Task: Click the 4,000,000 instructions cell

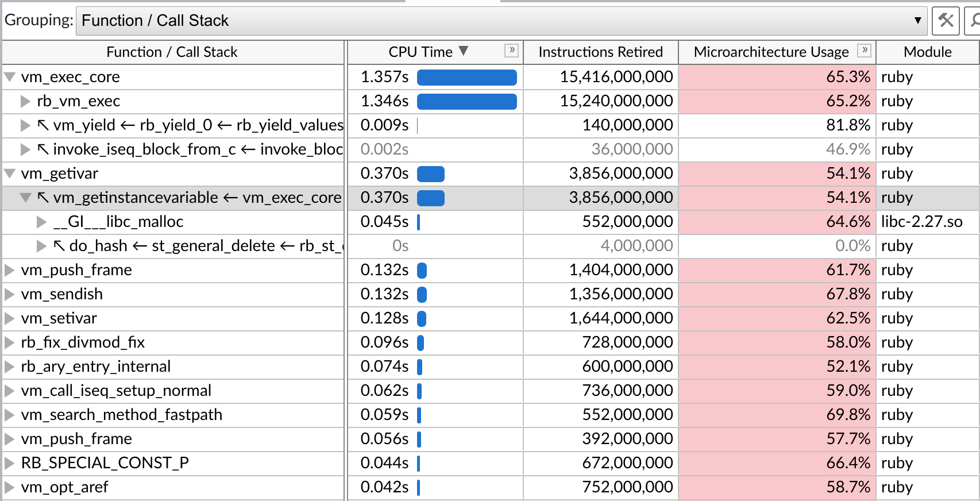Action: point(601,246)
